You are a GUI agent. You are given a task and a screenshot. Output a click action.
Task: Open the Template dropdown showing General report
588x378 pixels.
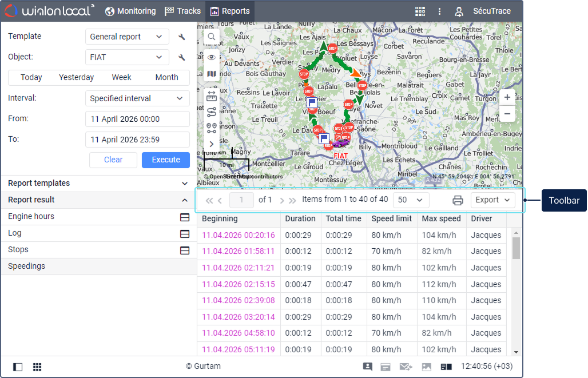[127, 37]
